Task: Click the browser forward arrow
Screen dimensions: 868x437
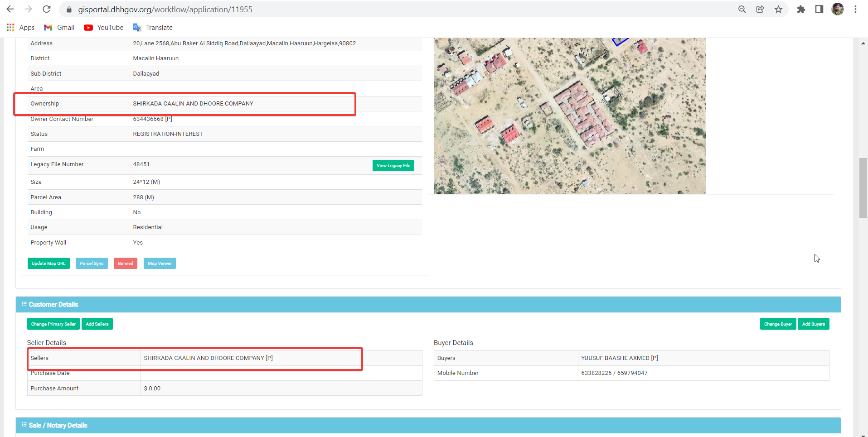Action: pyautogui.click(x=28, y=9)
